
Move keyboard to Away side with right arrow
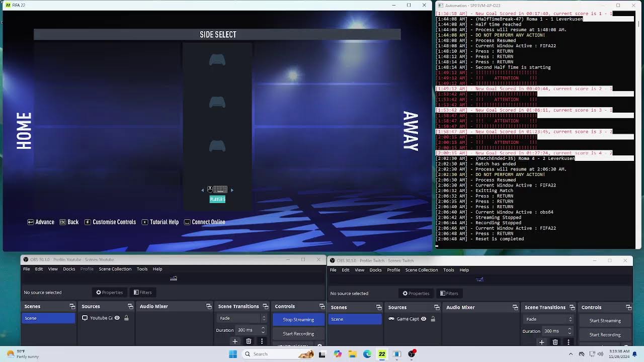point(232,190)
